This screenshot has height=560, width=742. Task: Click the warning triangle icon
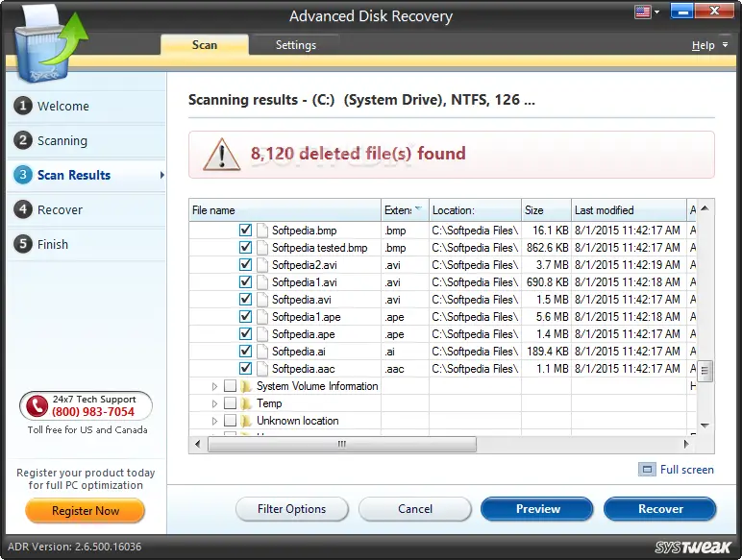221,155
